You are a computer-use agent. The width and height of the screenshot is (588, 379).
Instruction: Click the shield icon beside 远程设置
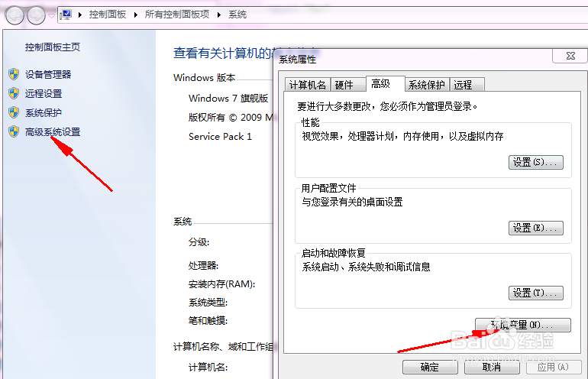[x=14, y=93]
